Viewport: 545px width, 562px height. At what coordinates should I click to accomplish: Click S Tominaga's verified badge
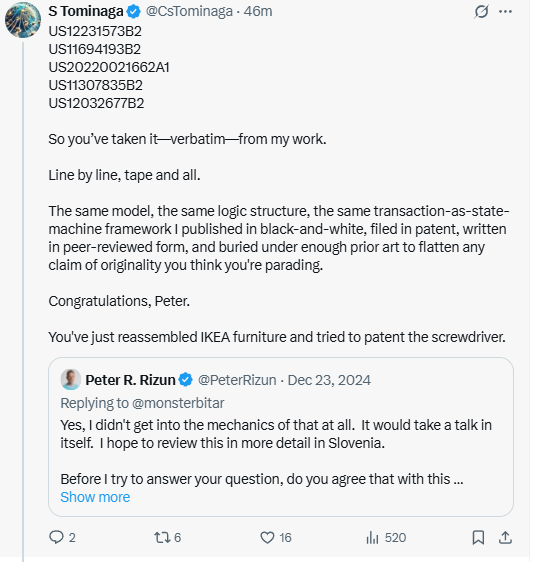tap(134, 11)
